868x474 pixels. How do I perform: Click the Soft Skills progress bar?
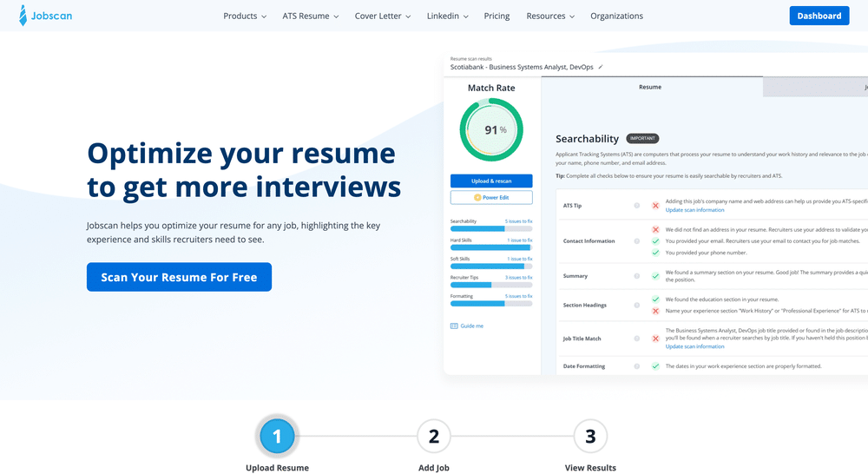click(491, 267)
